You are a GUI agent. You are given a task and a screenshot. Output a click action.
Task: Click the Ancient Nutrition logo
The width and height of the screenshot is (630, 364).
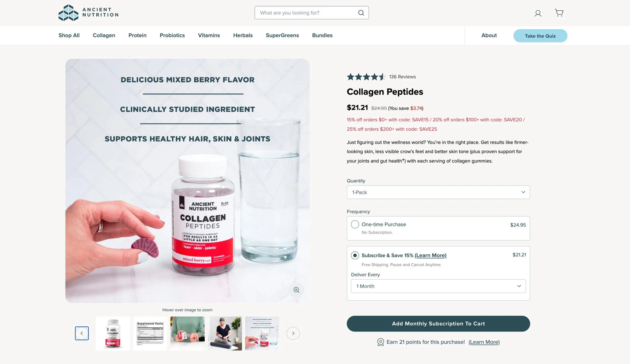click(x=88, y=13)
